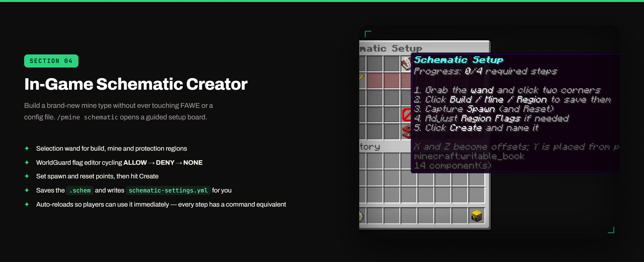Click the clock item in hotbar's first slot
Image resolution: width=644 pixels, height=262 pixels.
[x=361, y=216]
